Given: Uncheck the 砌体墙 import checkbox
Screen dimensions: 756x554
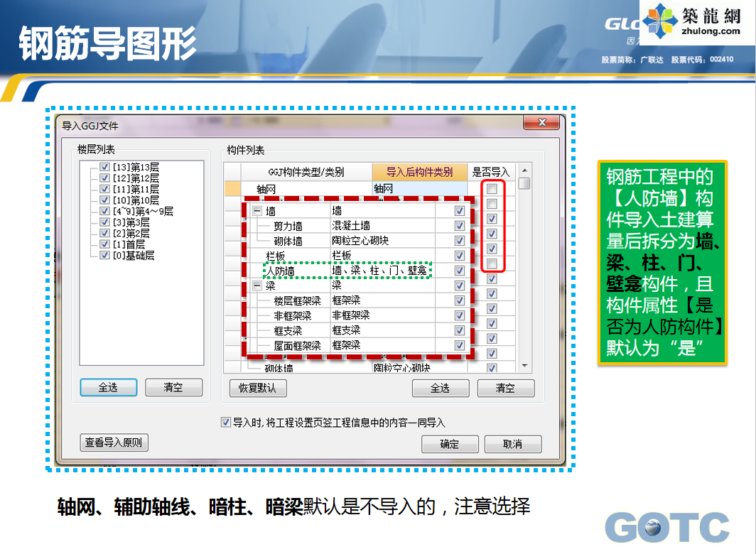Looking at the screenshot, I should tap(459, 241).
